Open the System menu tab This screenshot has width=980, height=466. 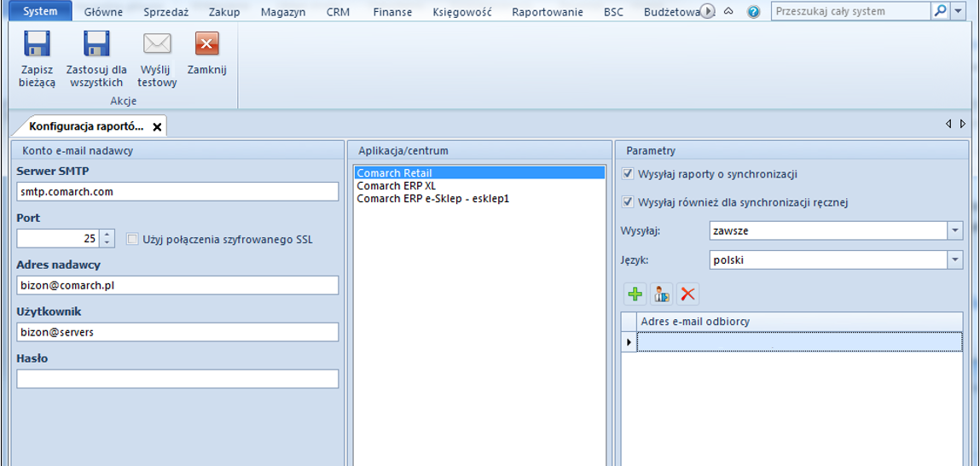coord(41,11)
